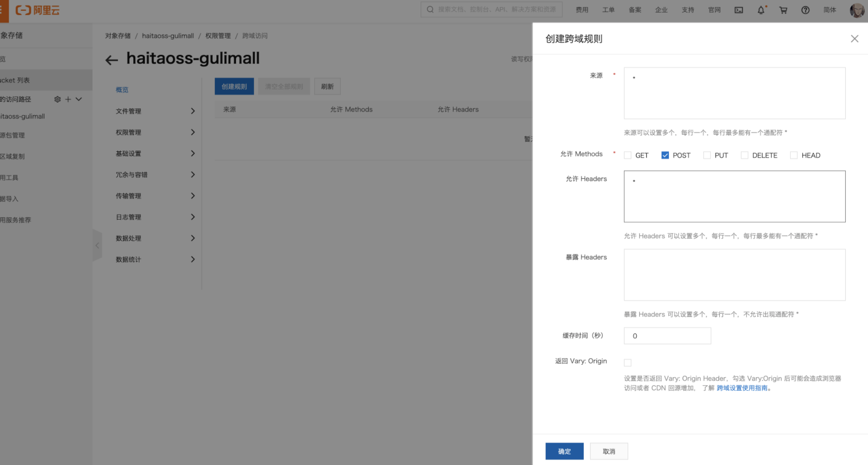
Task: Uncheck the POST method checkbox
Action: tap(665, 155)
